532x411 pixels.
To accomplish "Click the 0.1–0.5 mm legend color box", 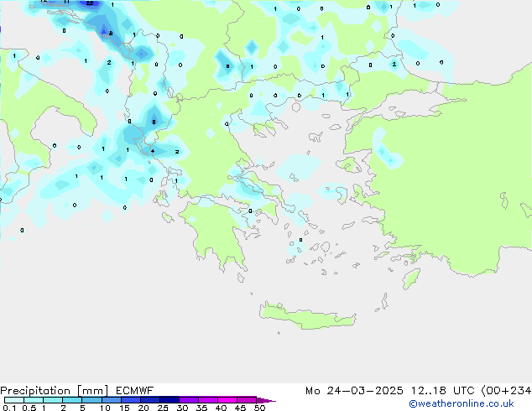I will tap(14, 400).
